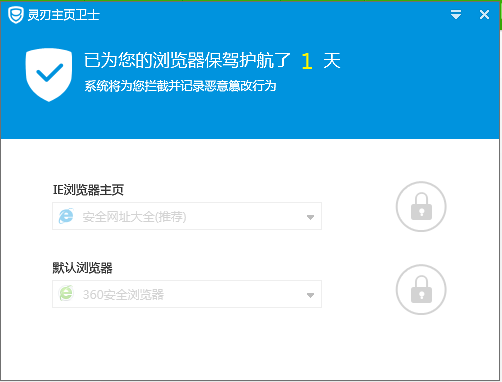Click the 灵刃主页卫士 title text

(63, 15)
